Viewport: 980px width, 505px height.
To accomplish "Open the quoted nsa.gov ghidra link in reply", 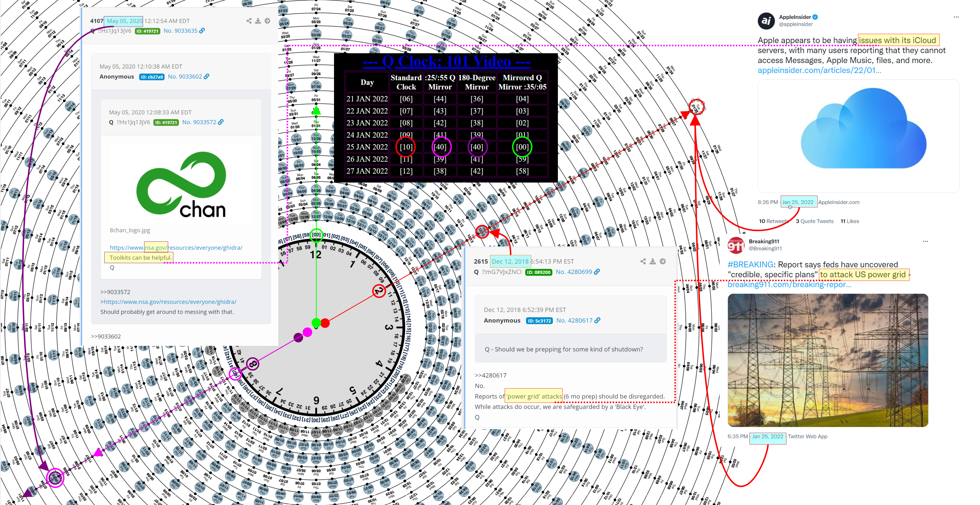I will 170,302.
